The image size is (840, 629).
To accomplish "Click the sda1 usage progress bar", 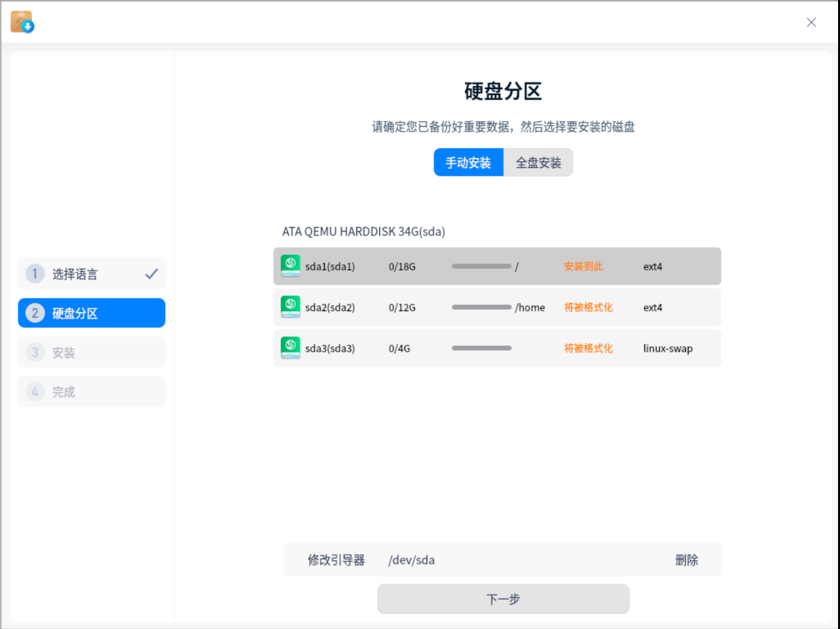I will click(481, 266).
